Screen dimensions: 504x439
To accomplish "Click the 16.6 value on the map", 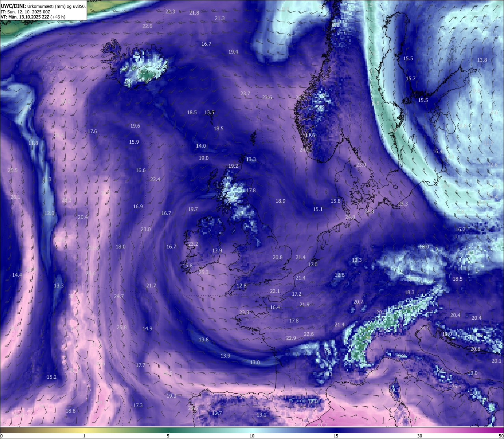I will pos(141,170).
